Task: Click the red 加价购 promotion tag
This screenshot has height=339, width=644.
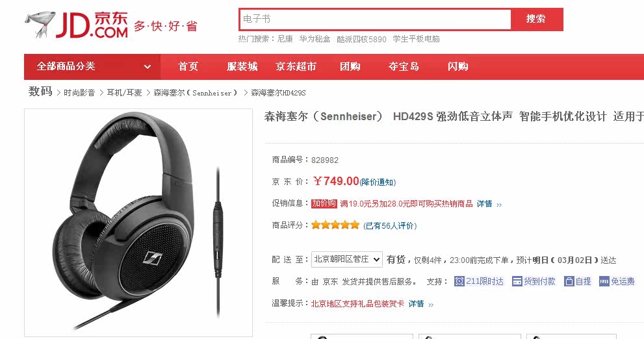Action: [x=324, y=203]
